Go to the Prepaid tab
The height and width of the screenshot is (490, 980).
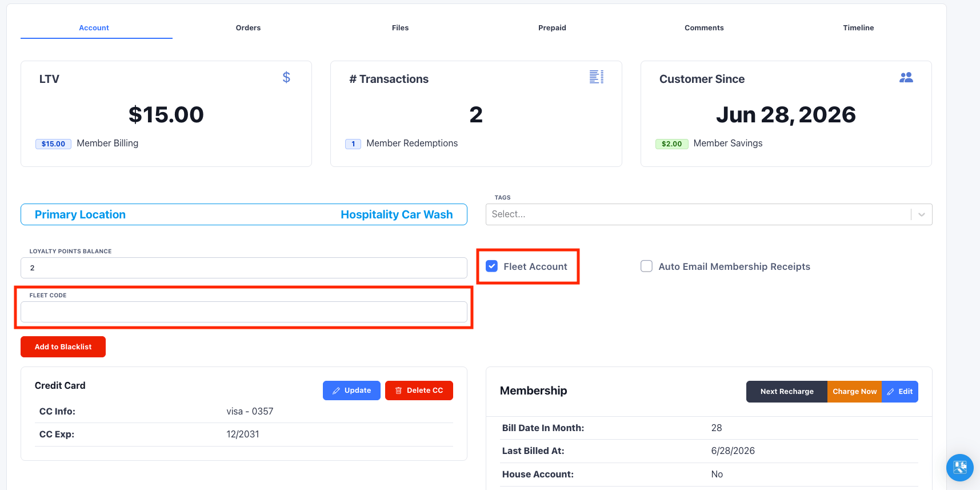click(x=552, y=27)
